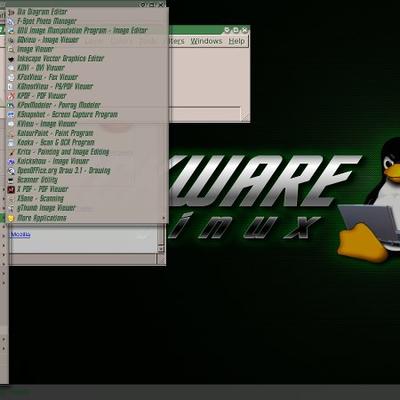Click scrollbar down arrow beside Mozilla link
Viewport: 400px width, 400px height.
point(161,248)
